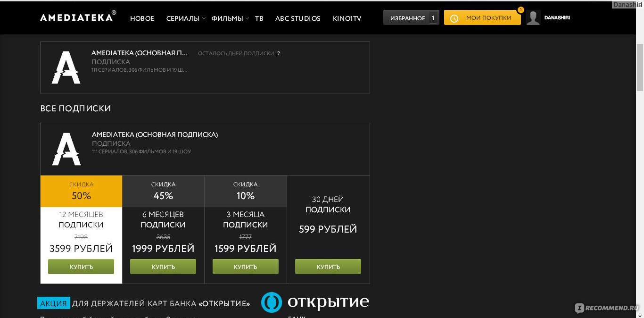The image size is (644, 318).
Task: Buy the 12-month subscription for 3599 rubles
Action: [81, 267]
